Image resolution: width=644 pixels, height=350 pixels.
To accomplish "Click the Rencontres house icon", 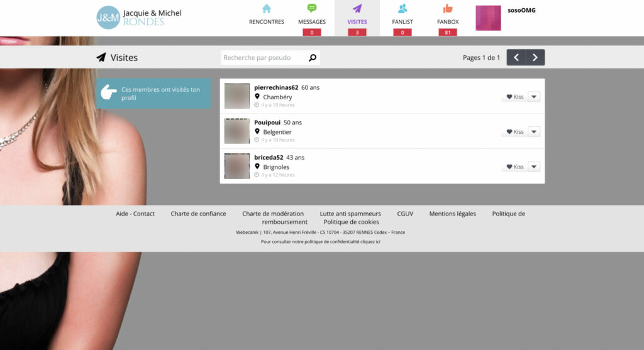I will 267,9.
